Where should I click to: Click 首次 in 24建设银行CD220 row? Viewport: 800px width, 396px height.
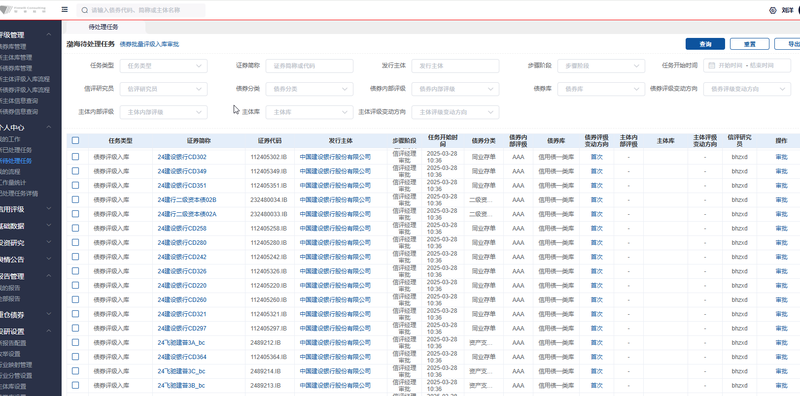click(596, 286)
